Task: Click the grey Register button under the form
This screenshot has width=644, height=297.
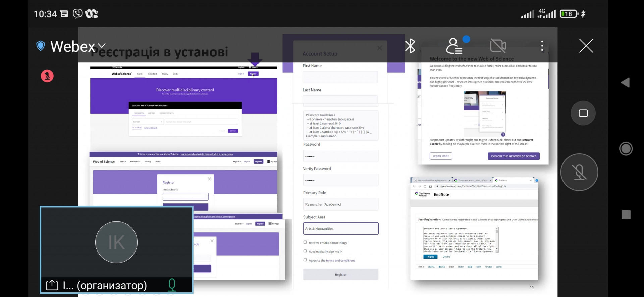Action: (340, 275)
